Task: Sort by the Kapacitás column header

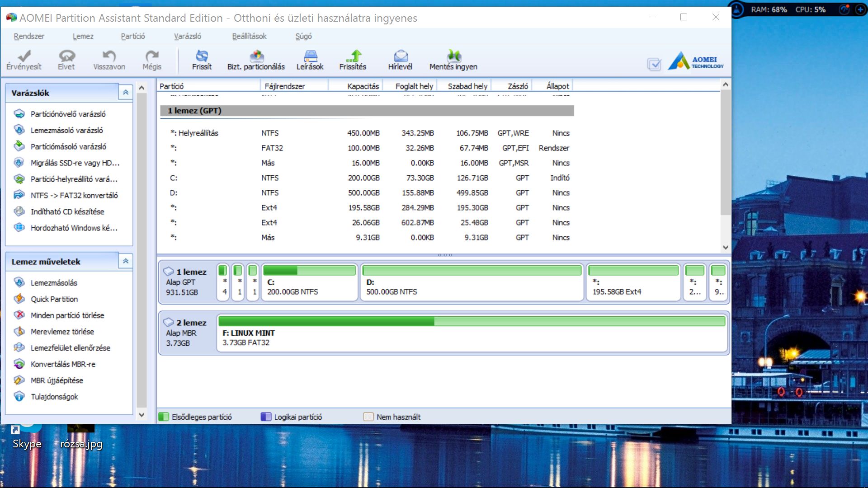Action: [356, 86]
